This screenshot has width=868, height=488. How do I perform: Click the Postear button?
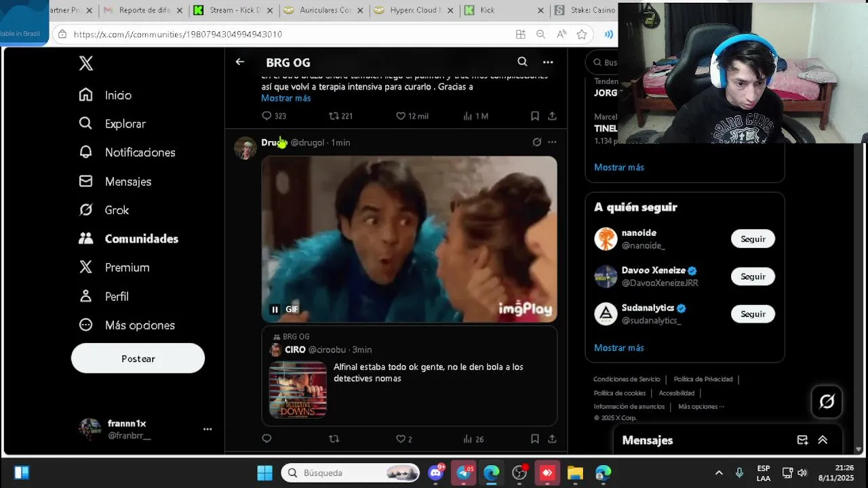[x=138, y=358]
